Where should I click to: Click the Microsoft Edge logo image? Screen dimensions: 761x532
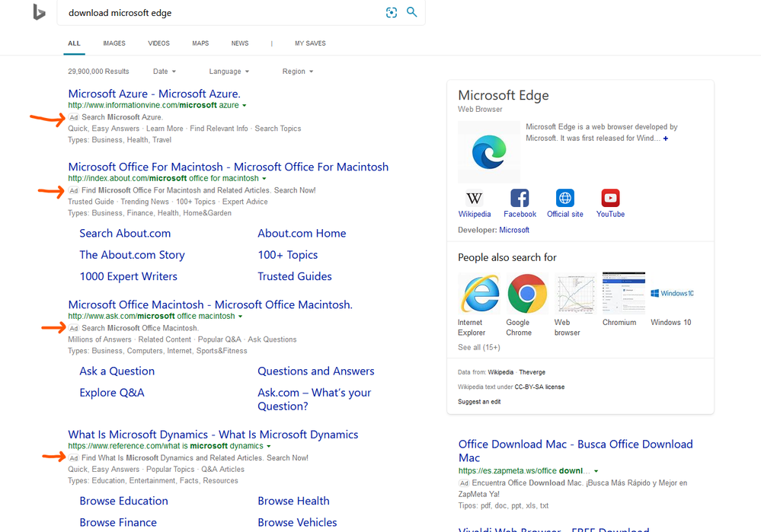point(489,151)
